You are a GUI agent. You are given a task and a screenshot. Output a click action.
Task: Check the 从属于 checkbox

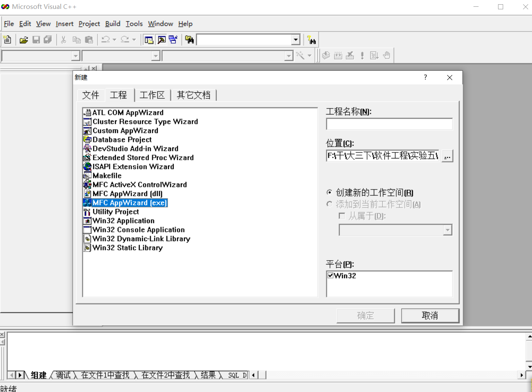342,216
